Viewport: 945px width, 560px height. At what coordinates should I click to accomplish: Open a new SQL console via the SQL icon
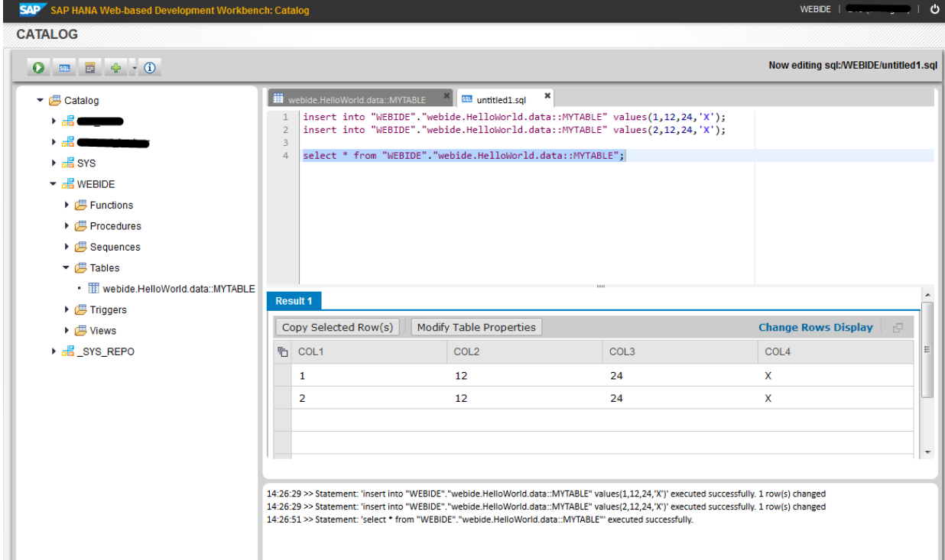[64, 66]
